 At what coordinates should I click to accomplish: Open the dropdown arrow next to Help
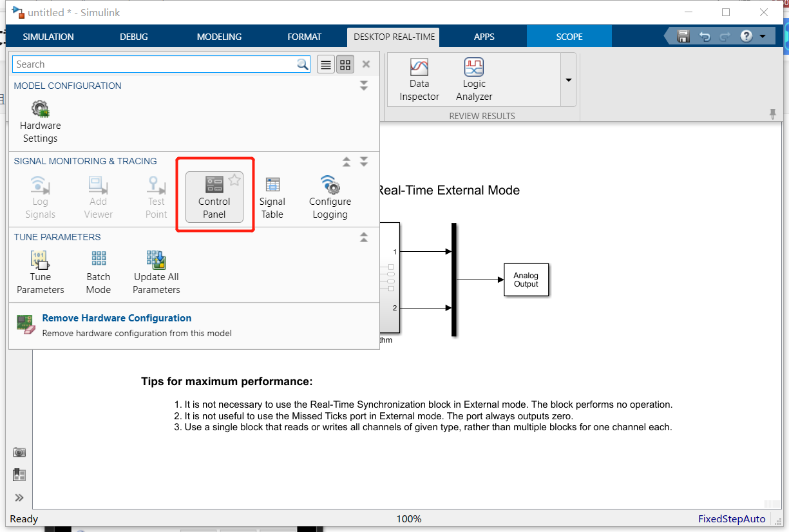click(x=763, y=37)
